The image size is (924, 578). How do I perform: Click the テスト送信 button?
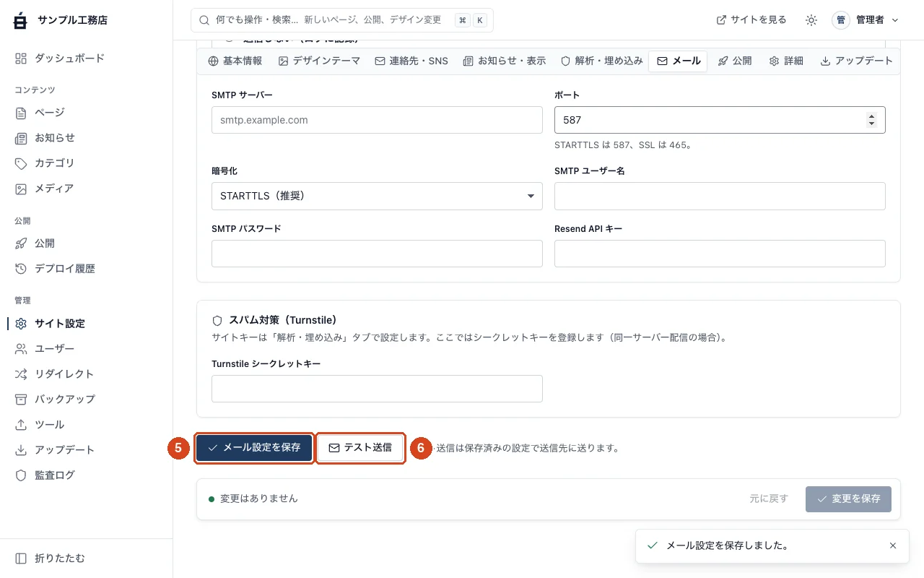[x=360, y=448]
